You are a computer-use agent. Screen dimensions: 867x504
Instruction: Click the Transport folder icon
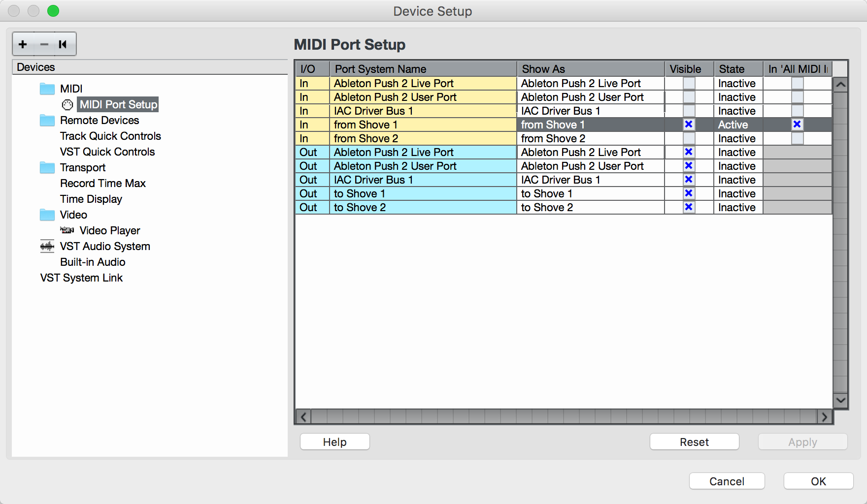point(47,167)
